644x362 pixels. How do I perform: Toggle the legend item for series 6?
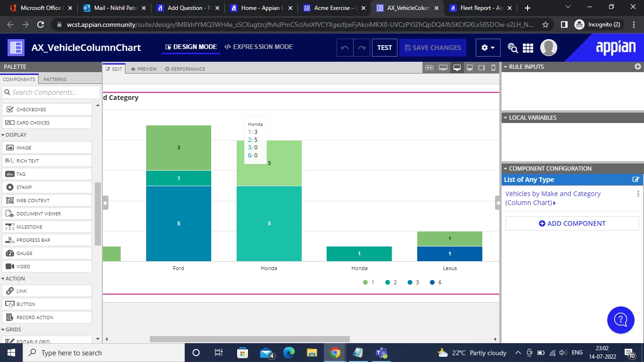click(x=436, y=282)
